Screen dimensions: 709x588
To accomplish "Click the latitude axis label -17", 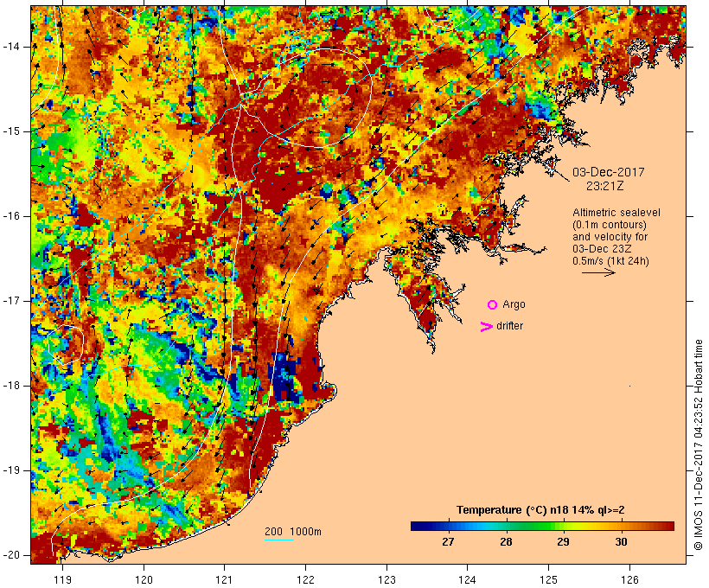I will [11, 301].
